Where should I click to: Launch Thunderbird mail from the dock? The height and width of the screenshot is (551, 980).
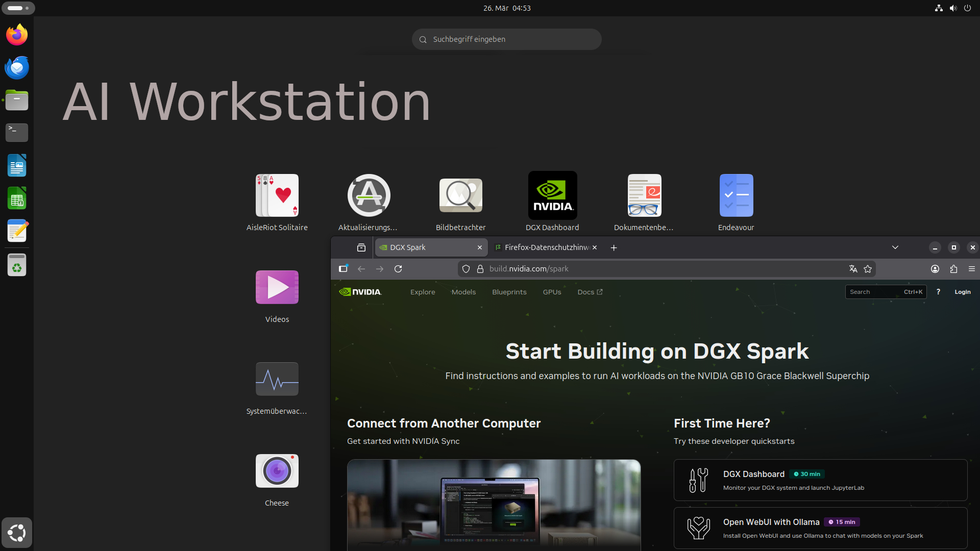[x=17, y=67]
